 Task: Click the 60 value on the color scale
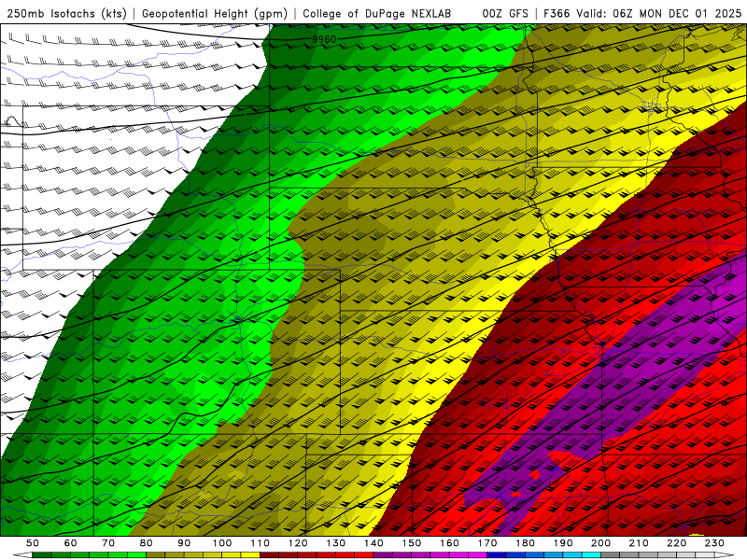[x=70, y=543]
